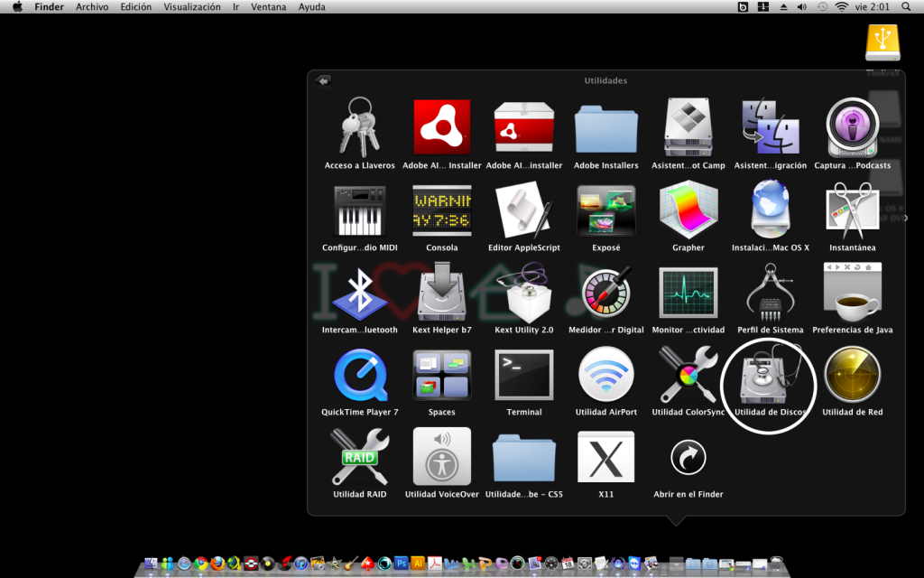Open iTunes from the Dock

point(301,564)
